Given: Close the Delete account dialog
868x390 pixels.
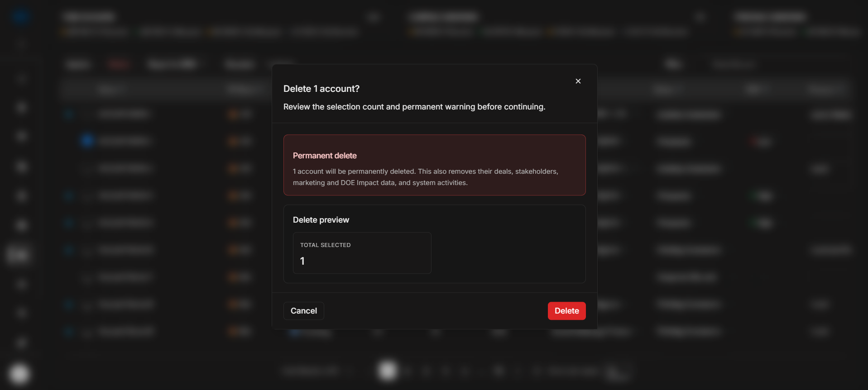Looking at the screenshot, I should [x=578, y=81].
